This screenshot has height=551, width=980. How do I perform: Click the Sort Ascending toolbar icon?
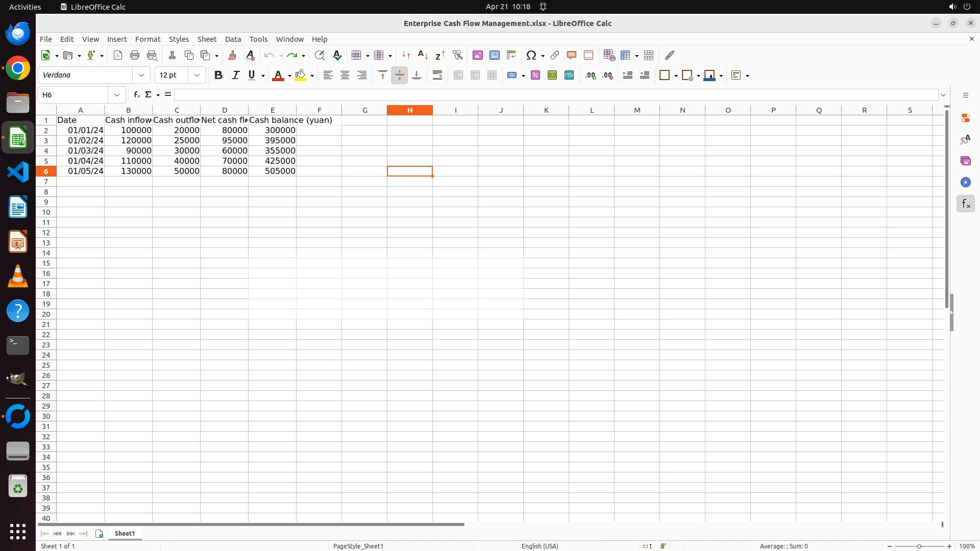pos(423,55)
